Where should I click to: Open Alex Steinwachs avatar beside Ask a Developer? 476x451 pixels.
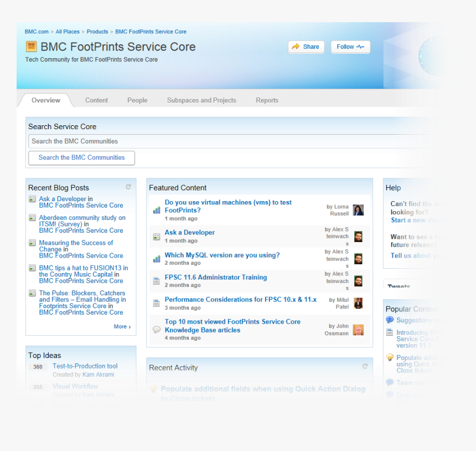[x=358, y=237]
